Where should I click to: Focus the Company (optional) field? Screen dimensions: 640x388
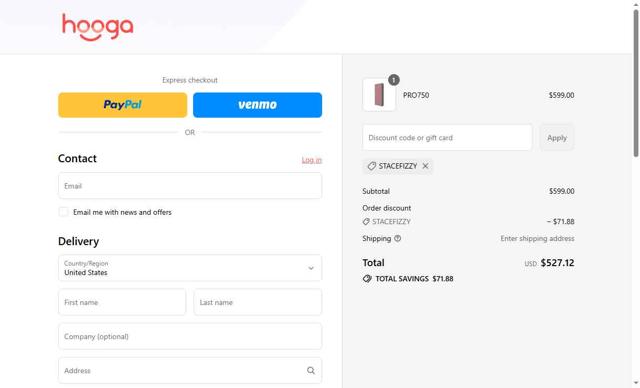[190, 336]
